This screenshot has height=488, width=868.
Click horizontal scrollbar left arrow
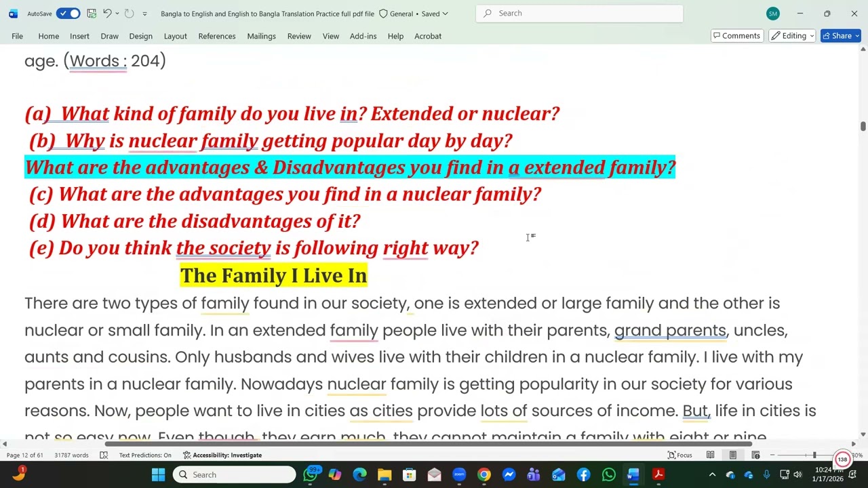pyautogui.click(x=6, y=444)
